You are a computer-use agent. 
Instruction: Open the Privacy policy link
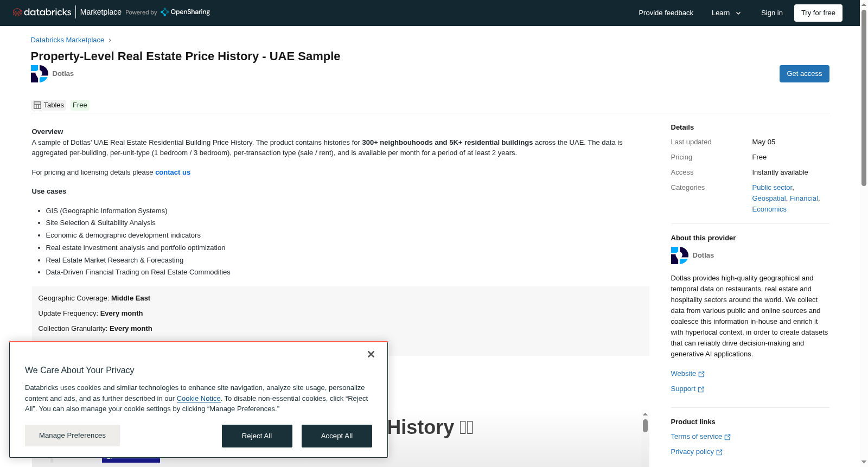[x=692, y=452]
